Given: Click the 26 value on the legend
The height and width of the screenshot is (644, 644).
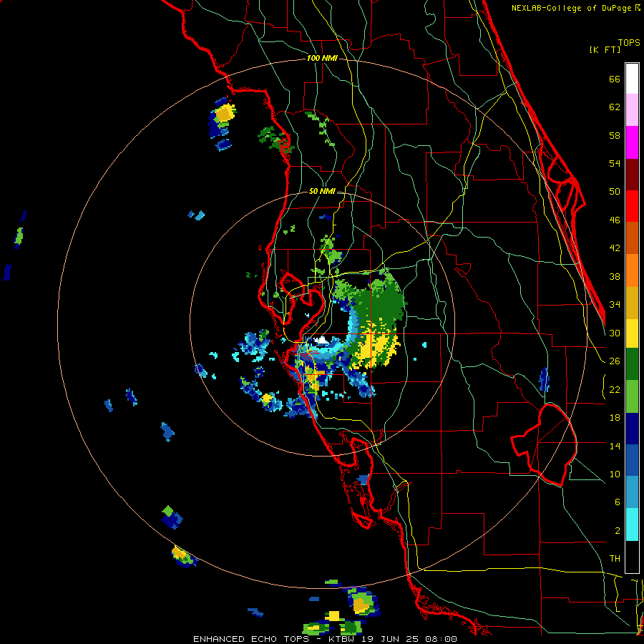Looking at the screenshot, I should pos(615,361).
